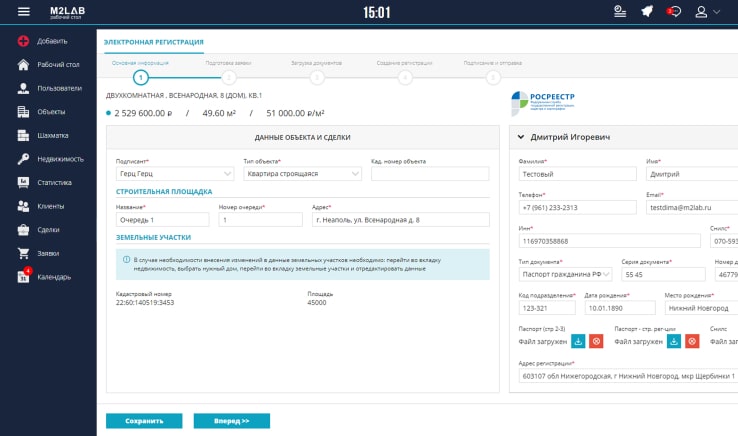
Task: Click the red plus Добавить icon
Action: pos(23,41)
